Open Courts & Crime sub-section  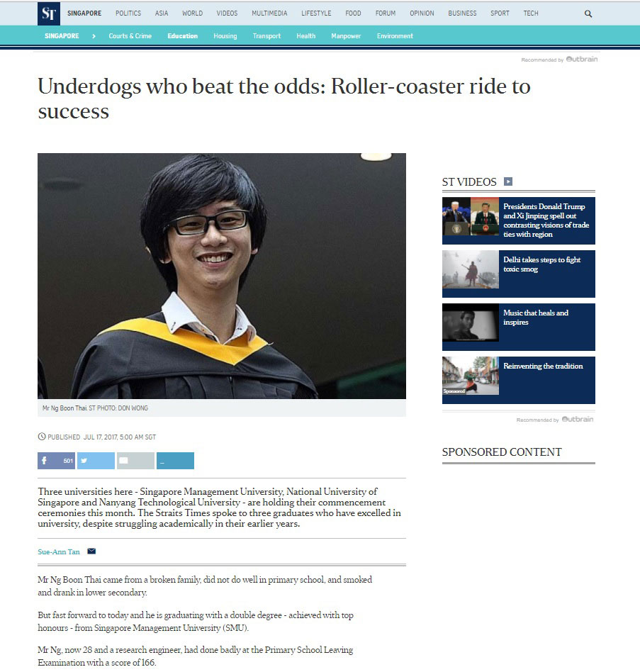click(x=130, y=36)
